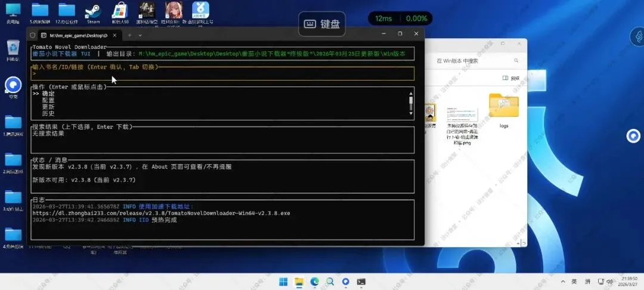Open the taskbar search magnifier app
This screenshot has height=290, width=644.
click(330, 282)
